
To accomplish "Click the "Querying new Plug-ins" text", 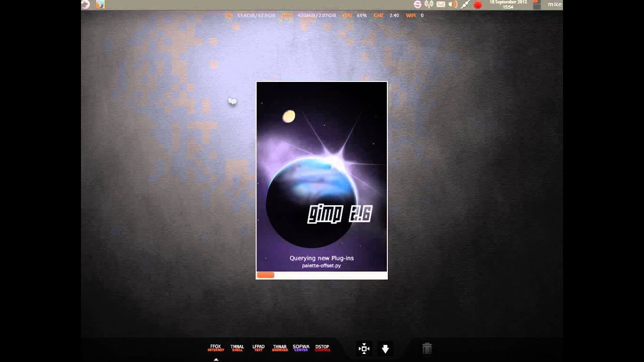I will click(x=321, y=258).
